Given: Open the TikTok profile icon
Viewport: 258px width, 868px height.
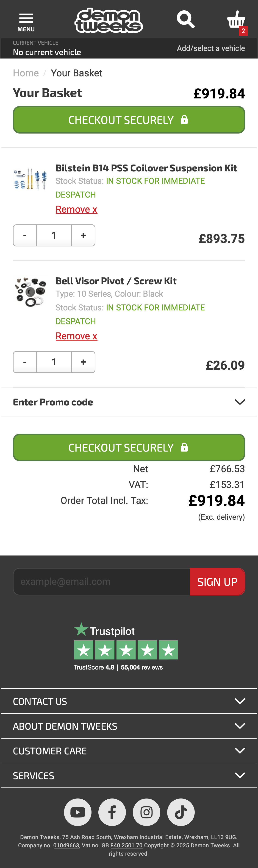Looking at the screenshot, I should 181,812.
